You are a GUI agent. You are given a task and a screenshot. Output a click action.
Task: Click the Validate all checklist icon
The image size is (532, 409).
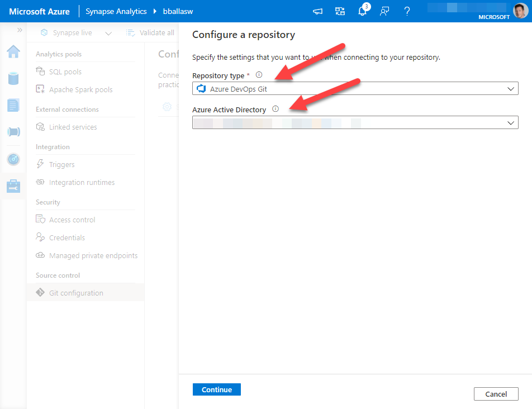click(x=130, y=33)
